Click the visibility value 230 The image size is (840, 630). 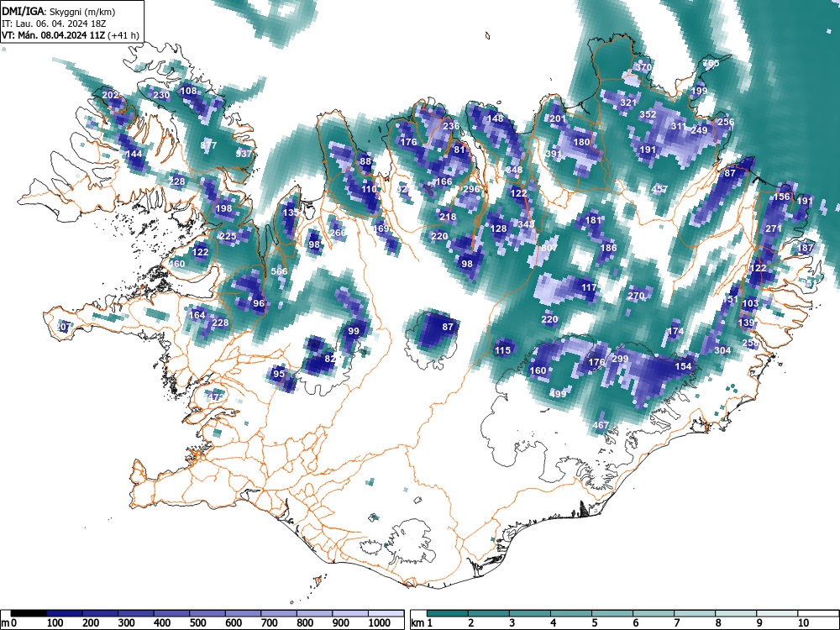(x=161, y=95)
